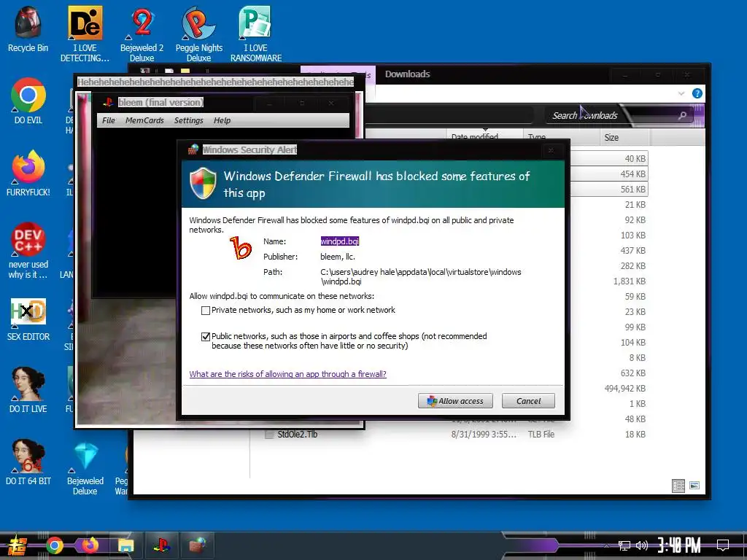Viewport: 747px width, 560px height.
Task: Open the notification center icon
Action: coord(723,545)
